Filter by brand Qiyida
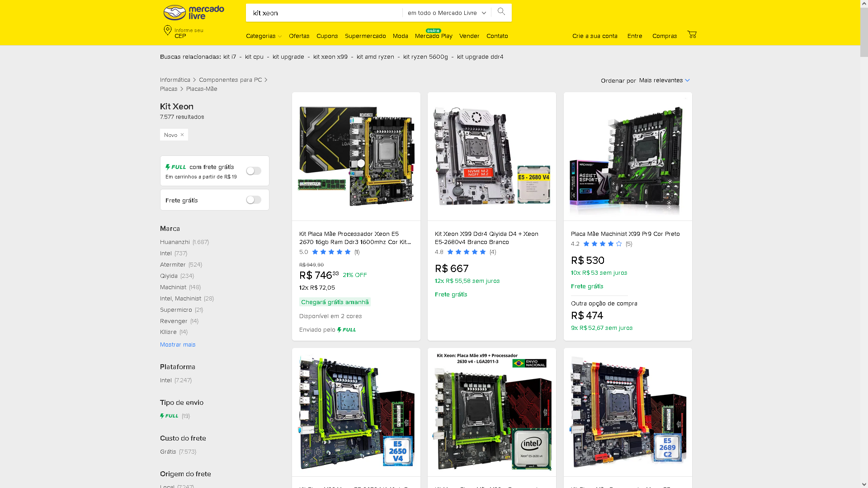The height and width of the screenshot is (488, 868). (x=177, y=276)
